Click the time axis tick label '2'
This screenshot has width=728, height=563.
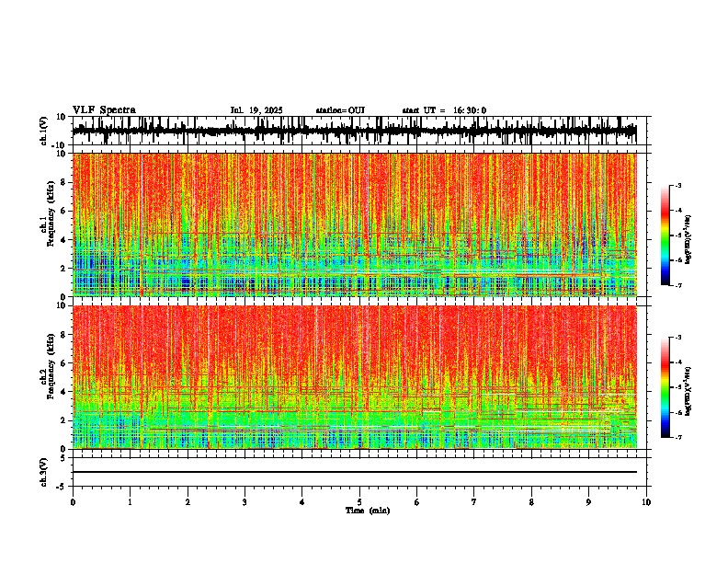(188, 502)
